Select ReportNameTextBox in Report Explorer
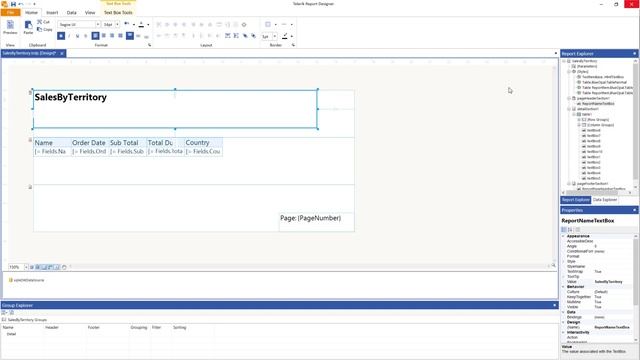640x360 pixels. 598,104
